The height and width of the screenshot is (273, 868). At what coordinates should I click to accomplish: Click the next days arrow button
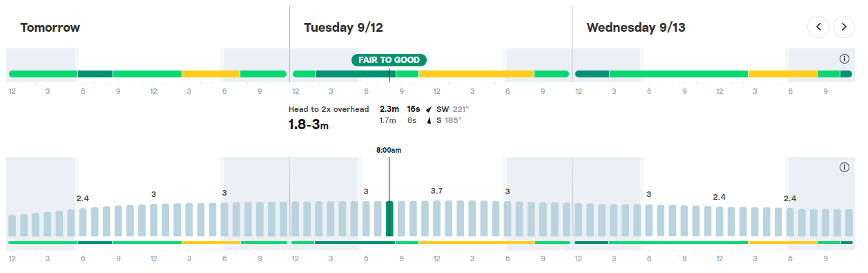click(844, 27)
